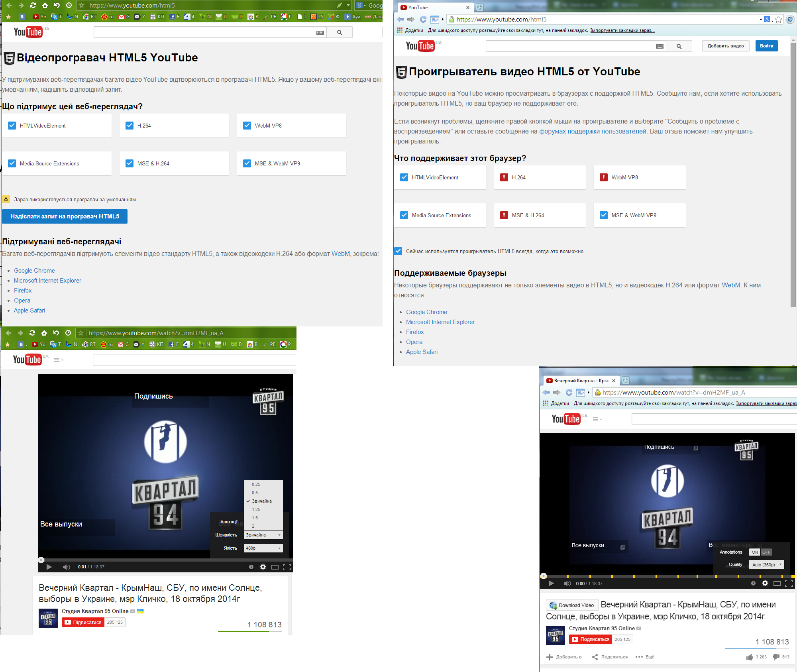Viewport: 797px width, 672px height.
Task: Switch to 'Вечерний Квартал' Chrome tab
Action: click(x=581, y=381)
